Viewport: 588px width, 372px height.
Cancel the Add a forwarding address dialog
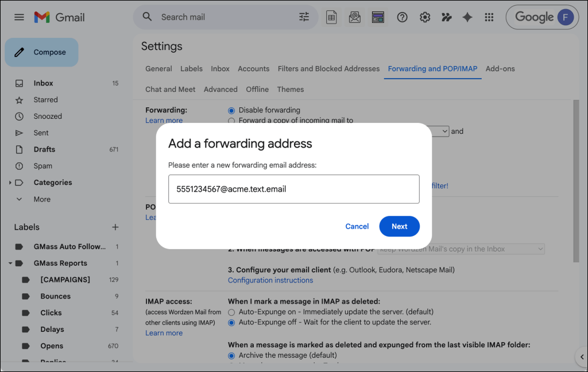pos(357,226)
